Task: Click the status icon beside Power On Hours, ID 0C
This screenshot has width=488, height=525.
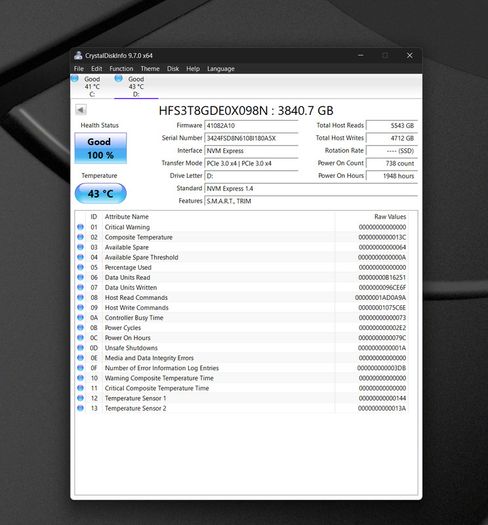Action: point(80,337)
